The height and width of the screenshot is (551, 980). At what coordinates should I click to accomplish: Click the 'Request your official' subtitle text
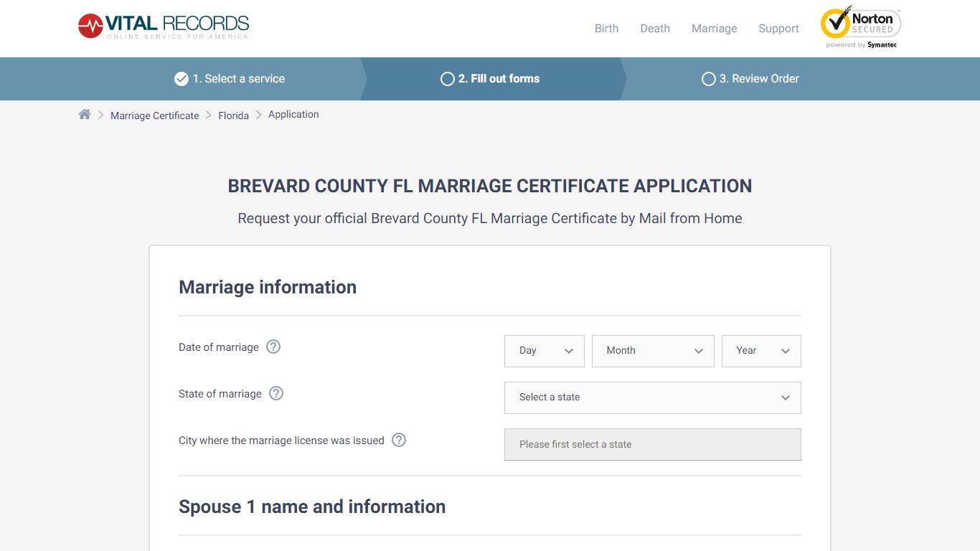(x=490, y=218)
